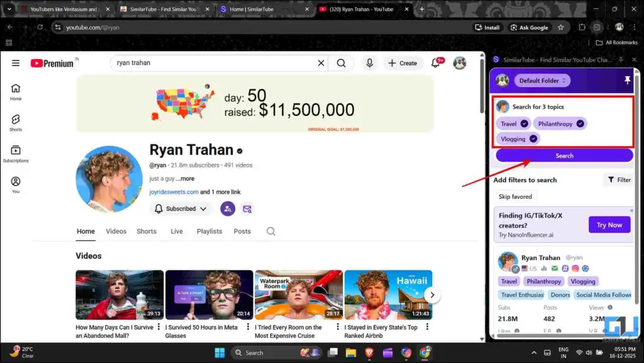Open the abandoned mall video thumbnail
Screen dimensions: 644x363
119,294
